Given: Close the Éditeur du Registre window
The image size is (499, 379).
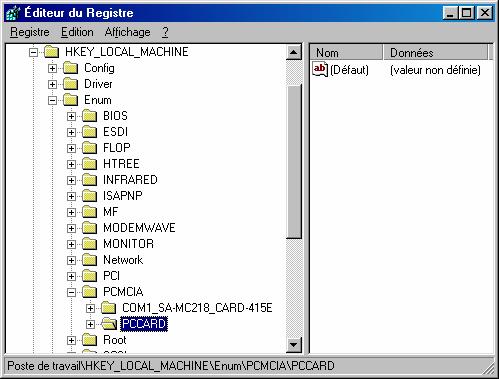Looking at the screenshot, I should click(x=485, y=13).
